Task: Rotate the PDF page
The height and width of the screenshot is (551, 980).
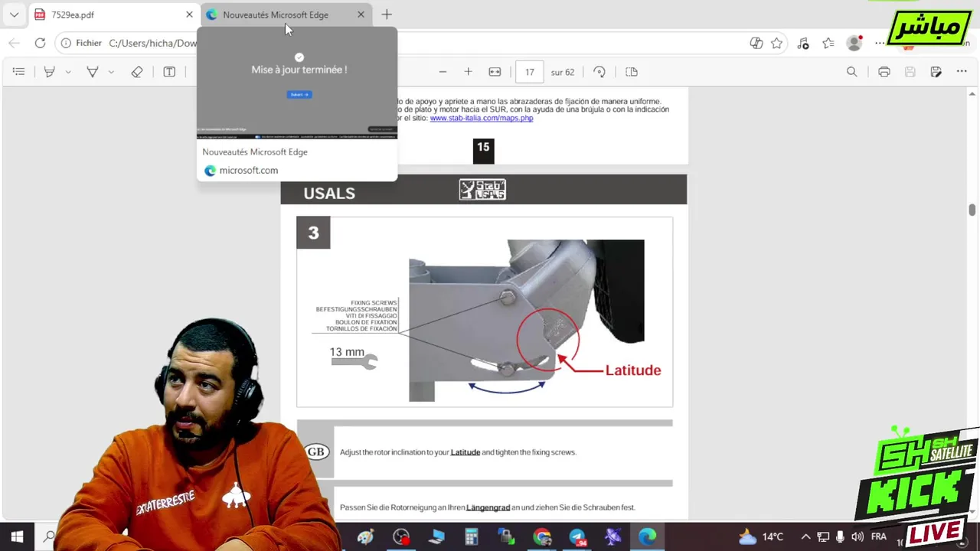Action: (x=599, y=72)
